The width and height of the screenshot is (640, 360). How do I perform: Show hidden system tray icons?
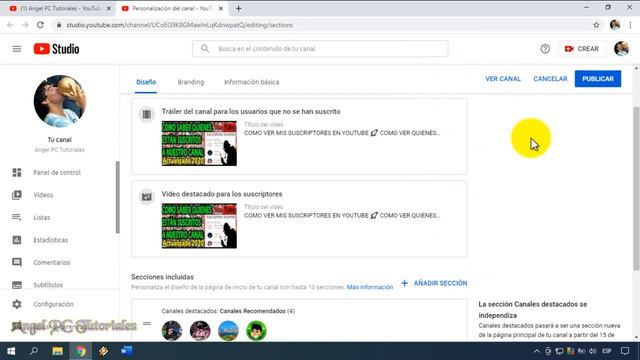(537, 351)
